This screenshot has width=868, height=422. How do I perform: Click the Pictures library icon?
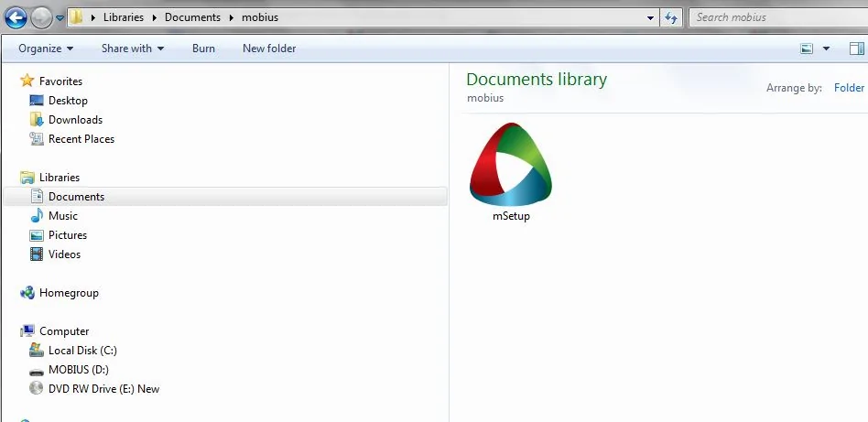[x=37, y=235]
